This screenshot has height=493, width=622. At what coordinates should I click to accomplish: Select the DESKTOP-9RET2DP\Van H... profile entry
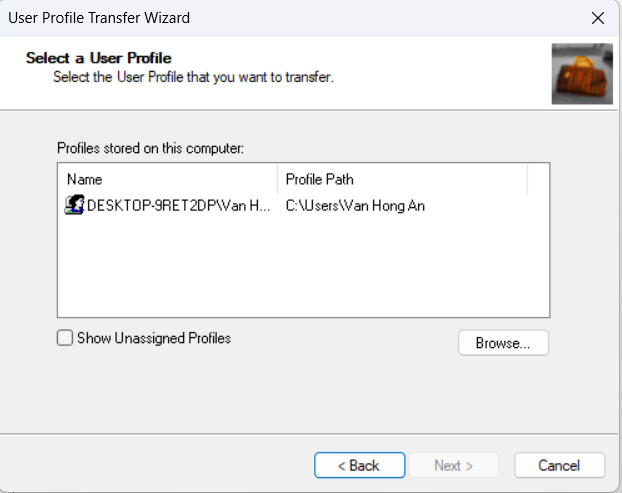(x=178, y=206)
